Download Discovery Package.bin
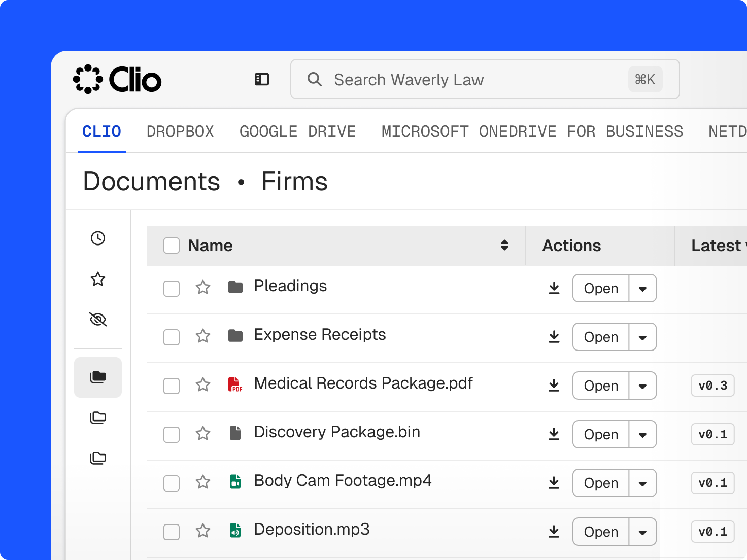Screen dimensions: 747x560 (x=554, y=434)
